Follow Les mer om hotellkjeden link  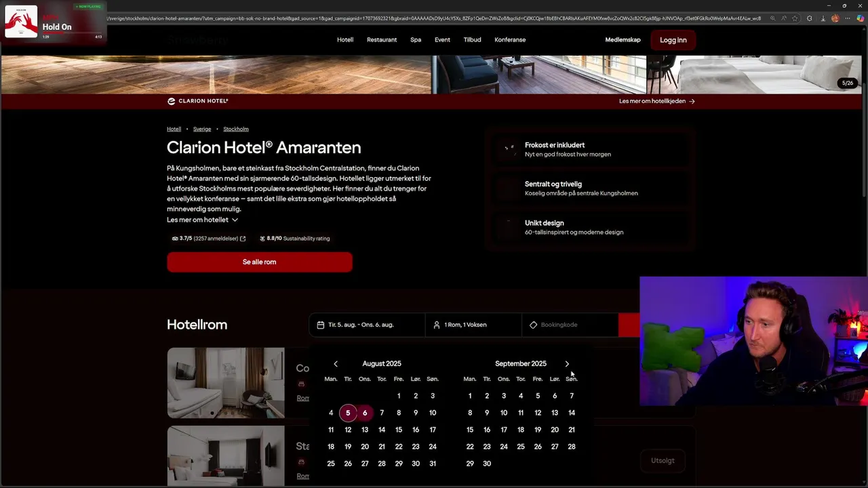[x=656, y=101]
